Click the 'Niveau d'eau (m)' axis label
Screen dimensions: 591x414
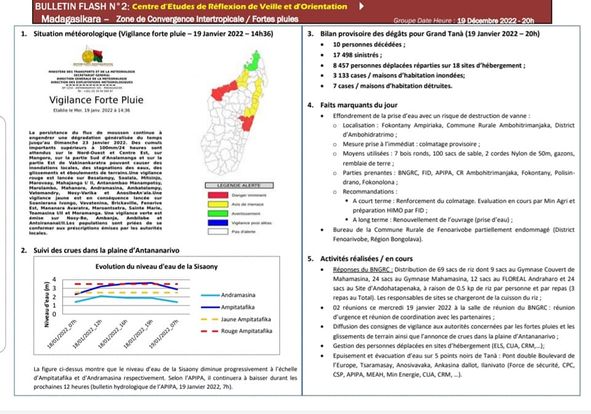pyautogui.click(x=47, y=305)
